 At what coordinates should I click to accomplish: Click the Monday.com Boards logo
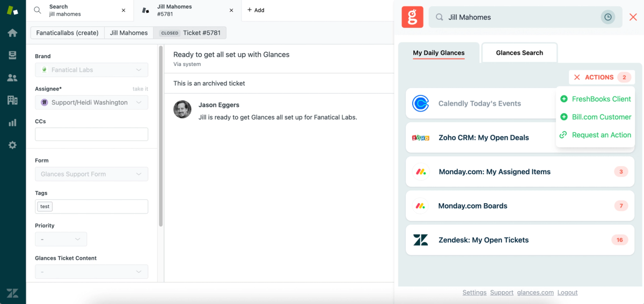(421, 206)
